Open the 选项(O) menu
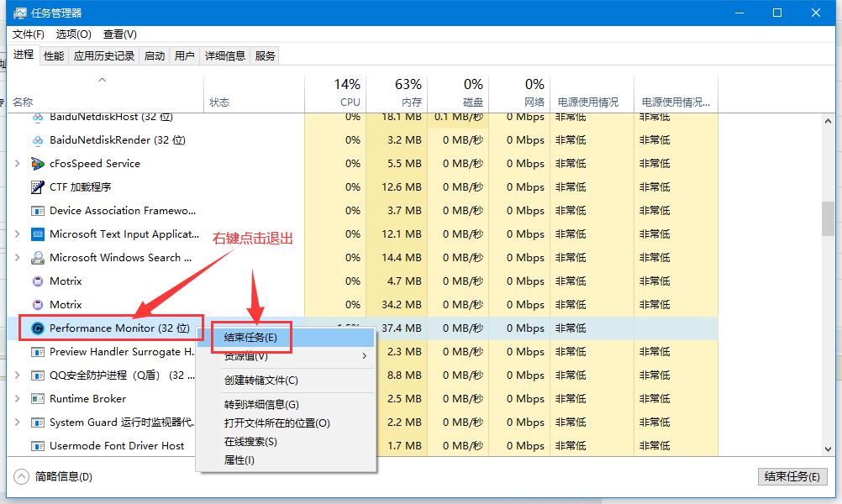842x504 pixels. point(74,34)
